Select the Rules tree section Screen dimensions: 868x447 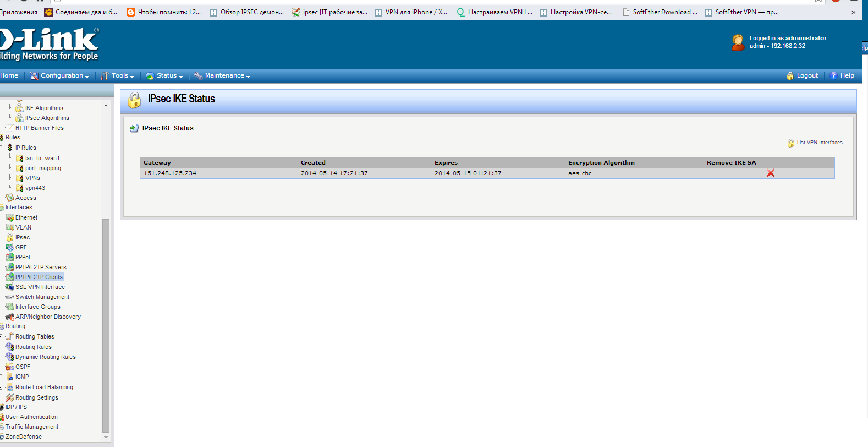pos(13,138)
